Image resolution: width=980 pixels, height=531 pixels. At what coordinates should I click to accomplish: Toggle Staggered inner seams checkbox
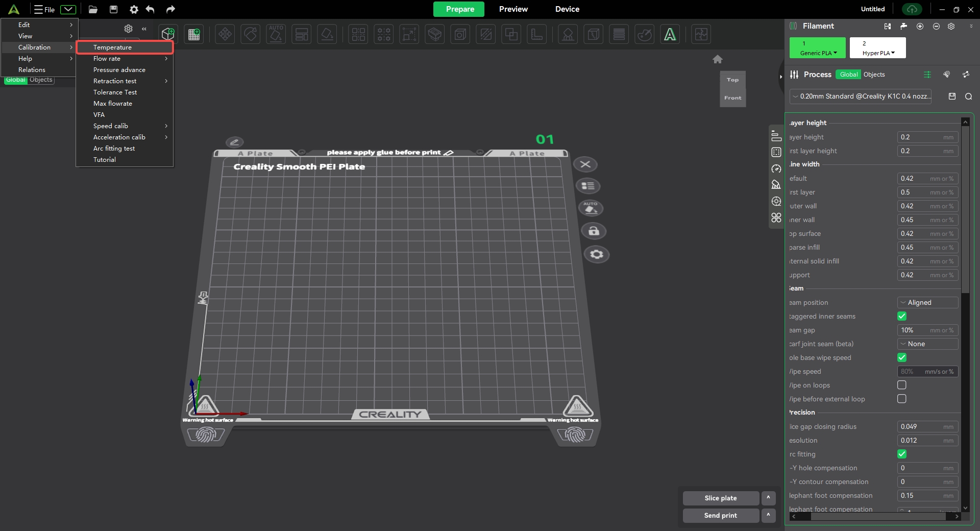click(x=902, y=317)
